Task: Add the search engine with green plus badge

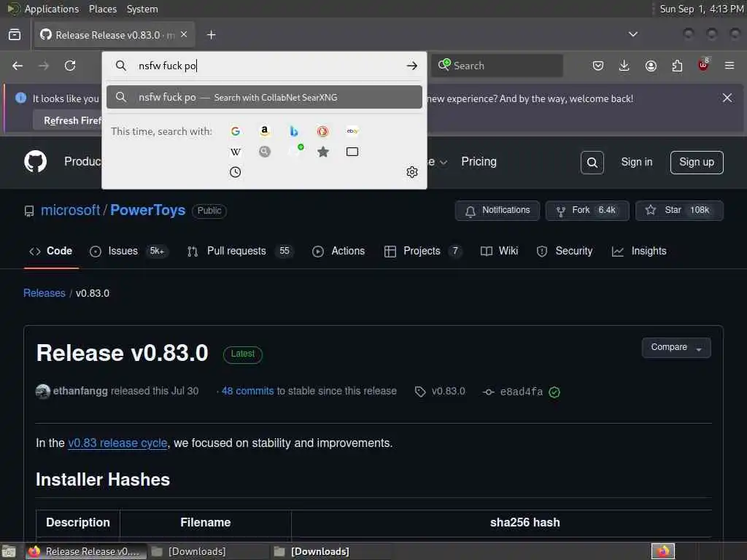Action: point(296,150)
